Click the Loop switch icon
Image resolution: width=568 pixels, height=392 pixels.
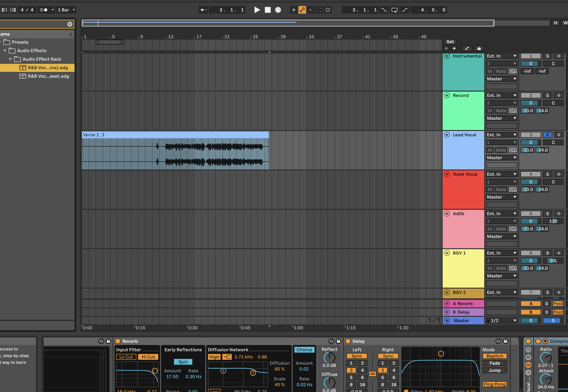pyautogui.click(x=394, y=10)
